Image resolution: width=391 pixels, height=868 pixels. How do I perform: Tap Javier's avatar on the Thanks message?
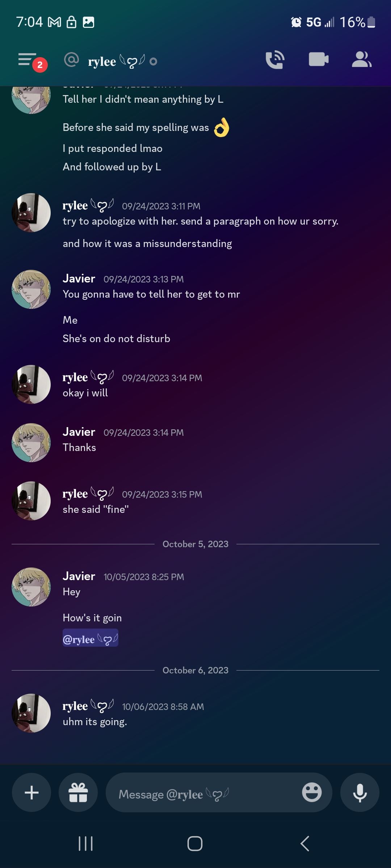tap(31, 443)
